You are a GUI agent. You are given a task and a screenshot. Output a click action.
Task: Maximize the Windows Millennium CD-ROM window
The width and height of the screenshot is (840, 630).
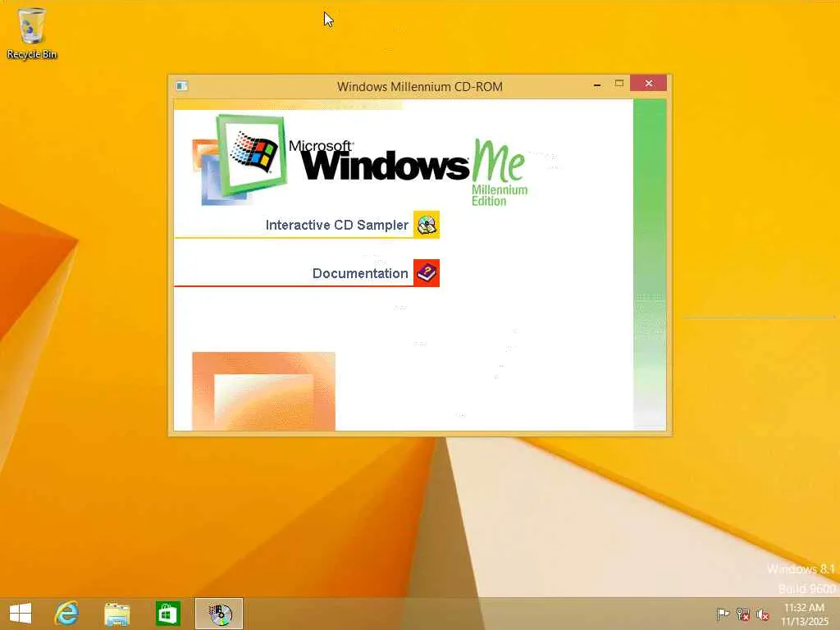coord(619,84)
